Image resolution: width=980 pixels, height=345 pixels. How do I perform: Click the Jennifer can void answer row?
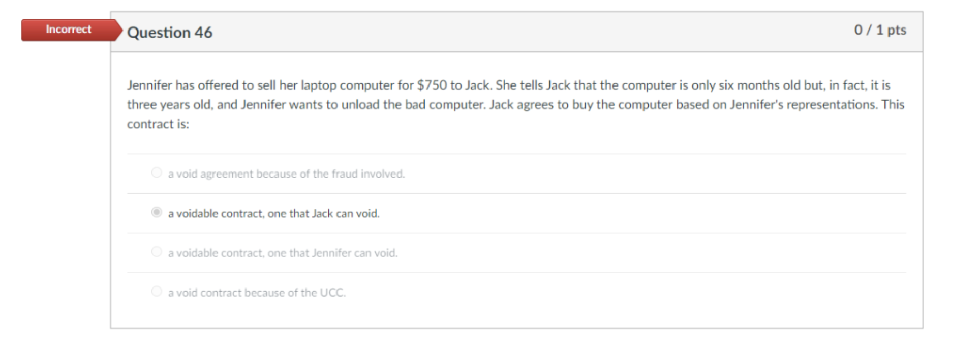click(x=283, y=252)
